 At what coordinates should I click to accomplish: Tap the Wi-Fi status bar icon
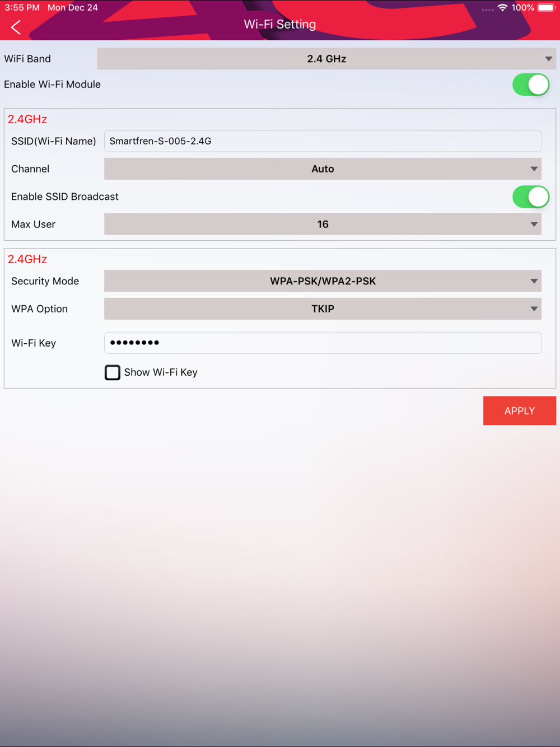pyautogui.click(x=502, y=8)
